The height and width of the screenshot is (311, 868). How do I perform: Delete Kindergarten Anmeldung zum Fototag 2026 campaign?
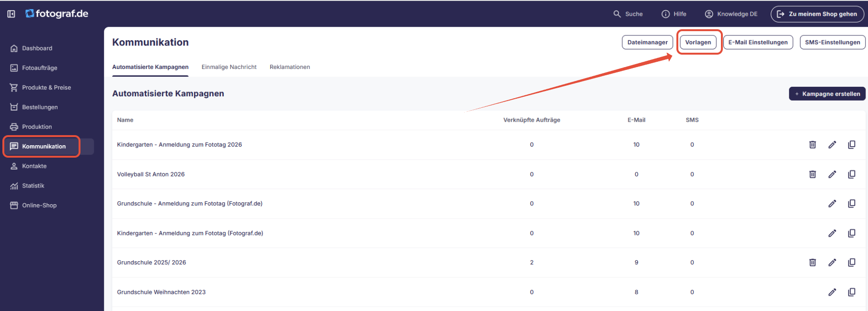812,145
